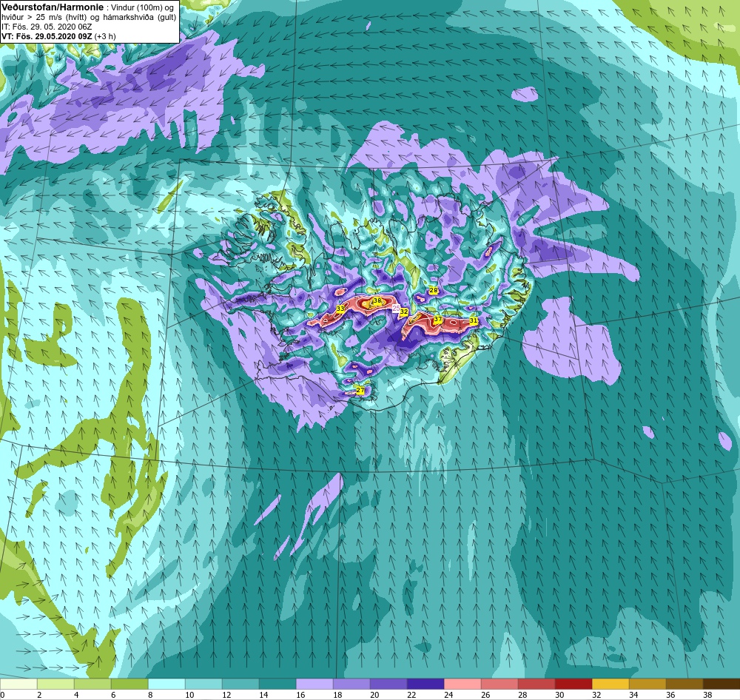
Task: Click the 12–14 m/s legend swatch
Action: 240,684
